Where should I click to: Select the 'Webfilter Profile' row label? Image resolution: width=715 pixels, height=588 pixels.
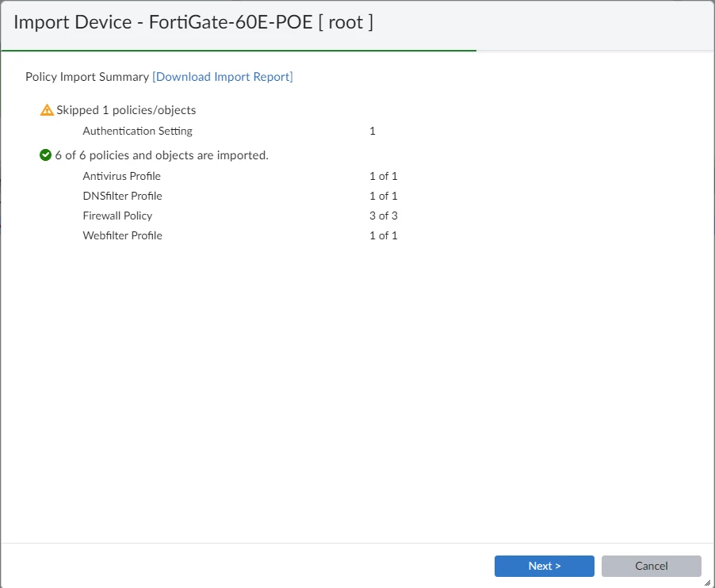point(123,235)
